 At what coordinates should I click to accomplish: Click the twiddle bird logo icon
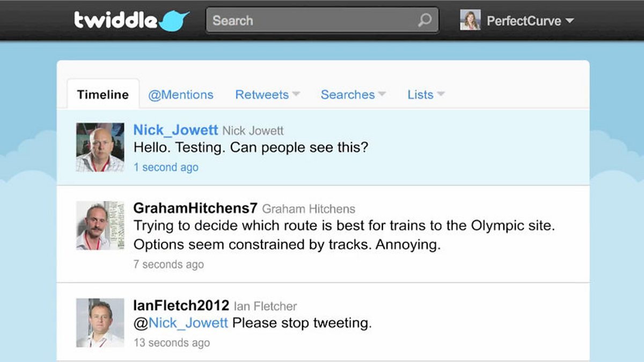point(174,21)
